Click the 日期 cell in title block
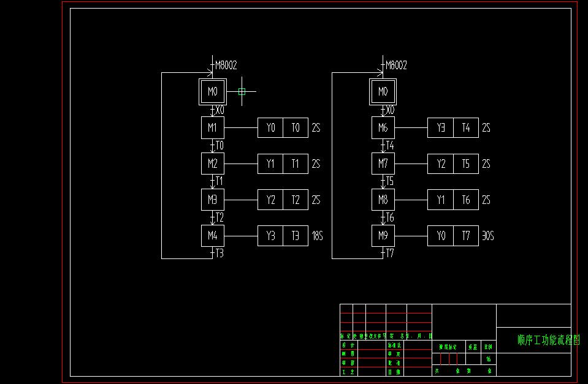Viewport: 588px width, 384px height. [x=394, y=372]
